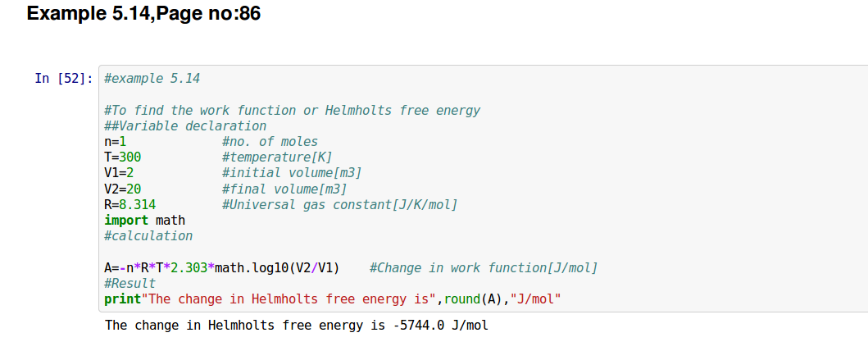This screenshot has height=351, width=868.
Task: Click the "R=8.314" assignment
Action: click(x=130, y=204)
